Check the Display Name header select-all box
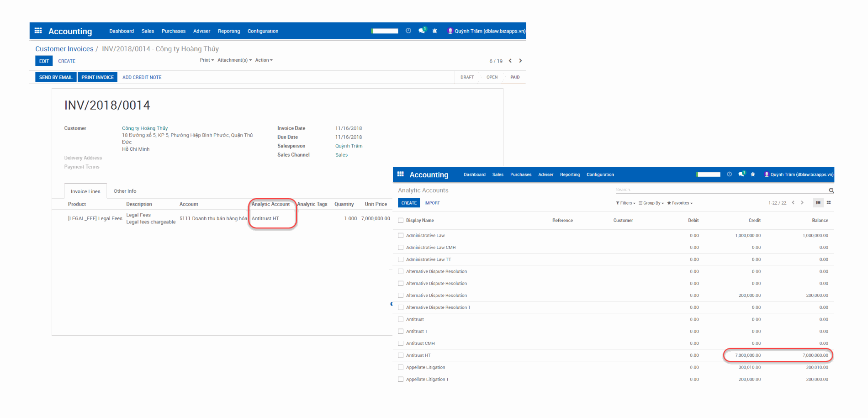The image size is (868, 418). pos(401,220)
